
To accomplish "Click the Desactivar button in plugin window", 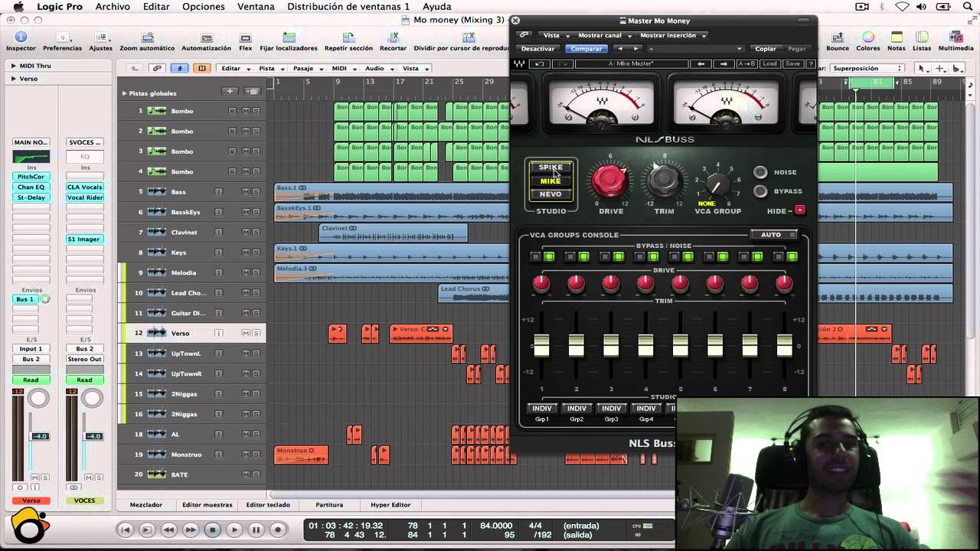I will click(x=538, y=49).
